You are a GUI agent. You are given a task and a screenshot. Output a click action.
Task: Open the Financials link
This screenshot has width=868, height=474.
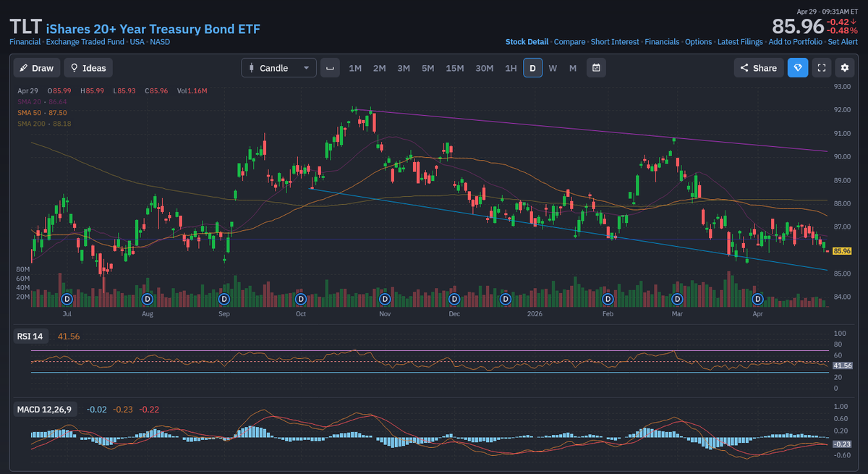[662, 42]
